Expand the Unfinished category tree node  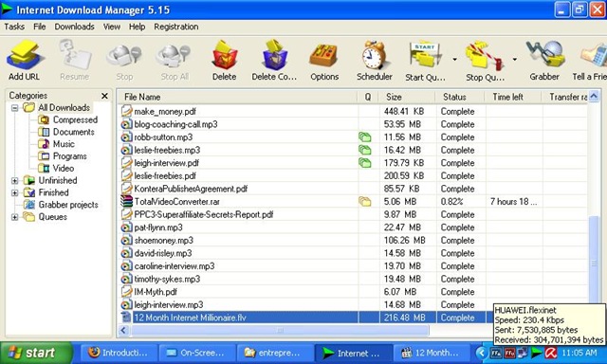(x=15, y=181)
